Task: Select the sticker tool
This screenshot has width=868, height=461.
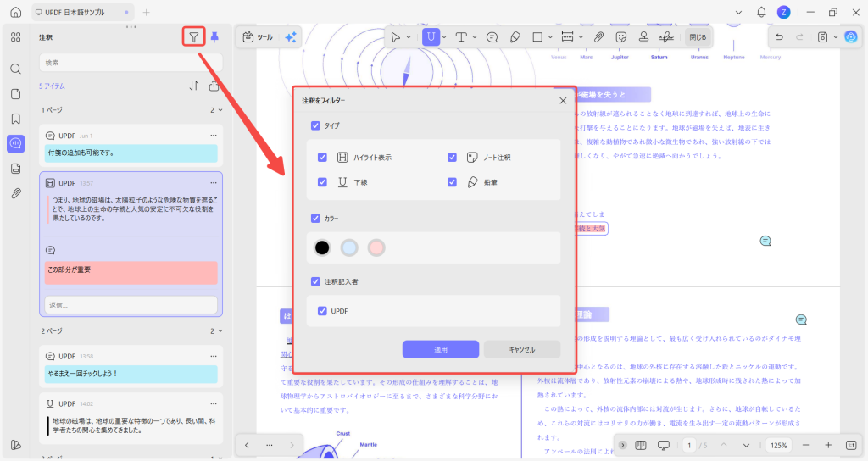Action: click(x=621, y=37)
